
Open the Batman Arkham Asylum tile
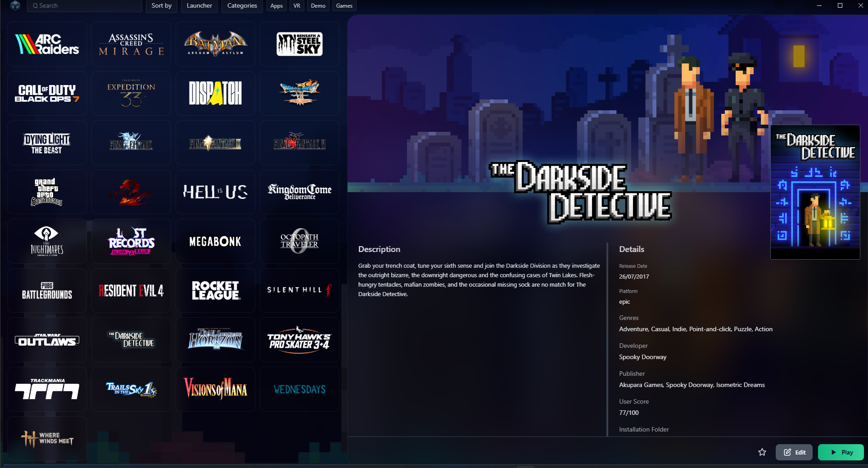coord(215,44)
